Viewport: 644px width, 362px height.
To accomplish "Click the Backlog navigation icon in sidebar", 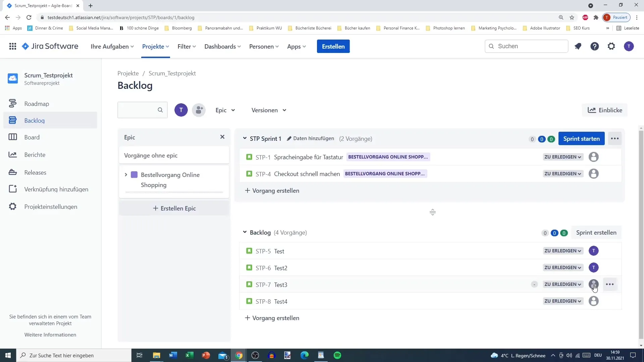I will [12, 120].
